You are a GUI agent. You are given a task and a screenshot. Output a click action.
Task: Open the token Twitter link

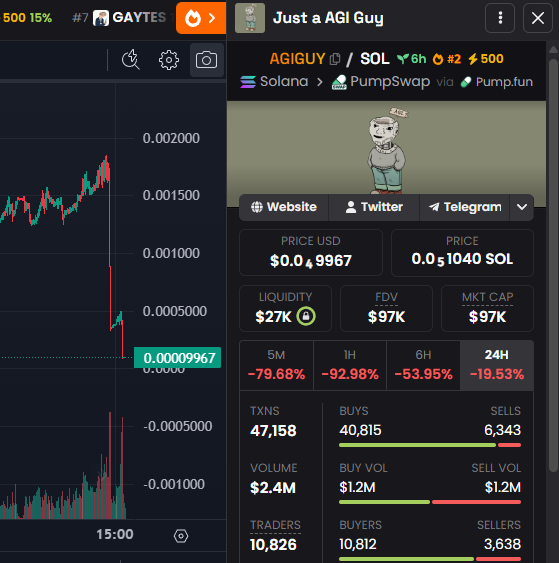[x=374, y=207]
